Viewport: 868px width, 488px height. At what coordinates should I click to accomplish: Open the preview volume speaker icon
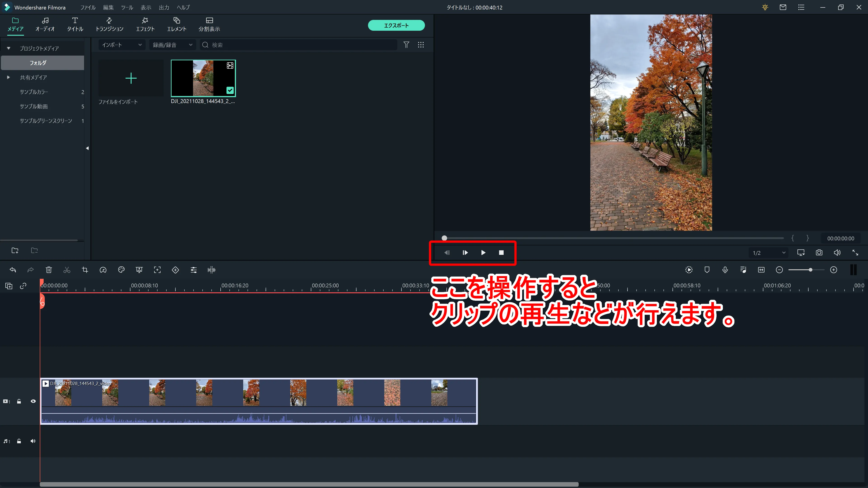[x=837, y=253]
